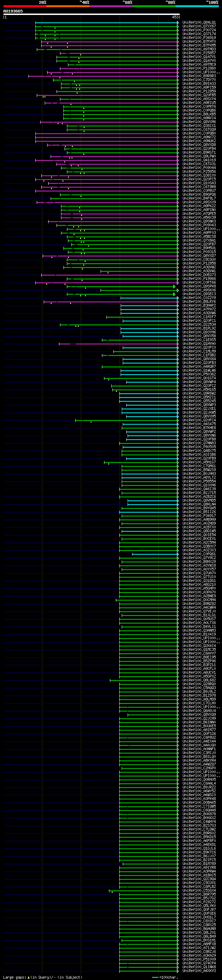Select label UniRef100_C1FDB2
This screenshot has width=222, height=980.
pos(199,355)
